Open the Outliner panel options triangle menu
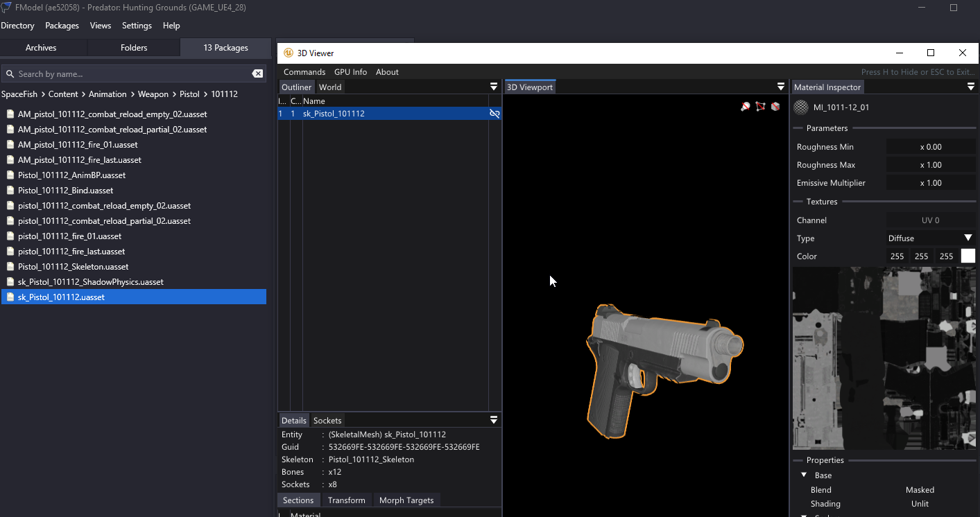The height and width of the screenshot is (517, 980). 494,87
